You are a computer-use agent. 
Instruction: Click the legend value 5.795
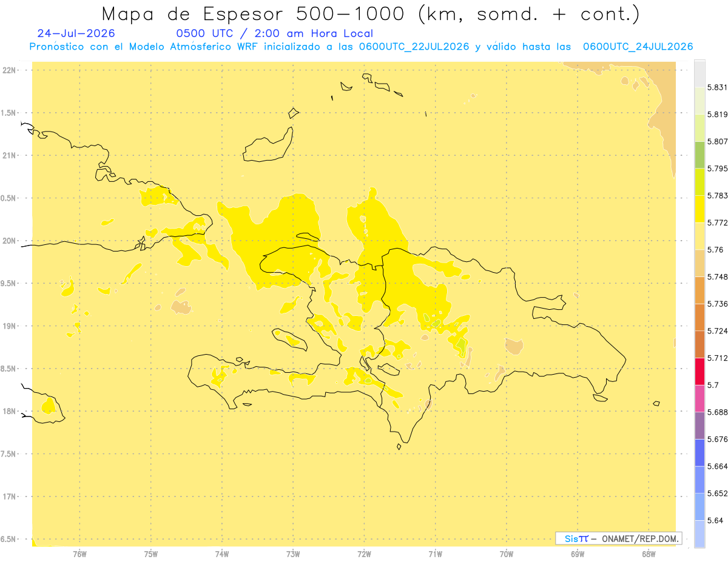coord(717,169)
